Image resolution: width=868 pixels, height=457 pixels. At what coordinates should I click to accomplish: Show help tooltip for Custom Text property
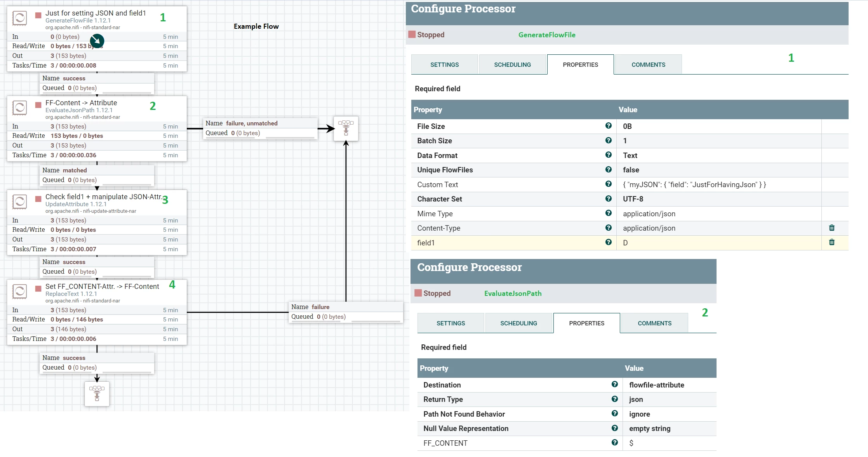608,184
